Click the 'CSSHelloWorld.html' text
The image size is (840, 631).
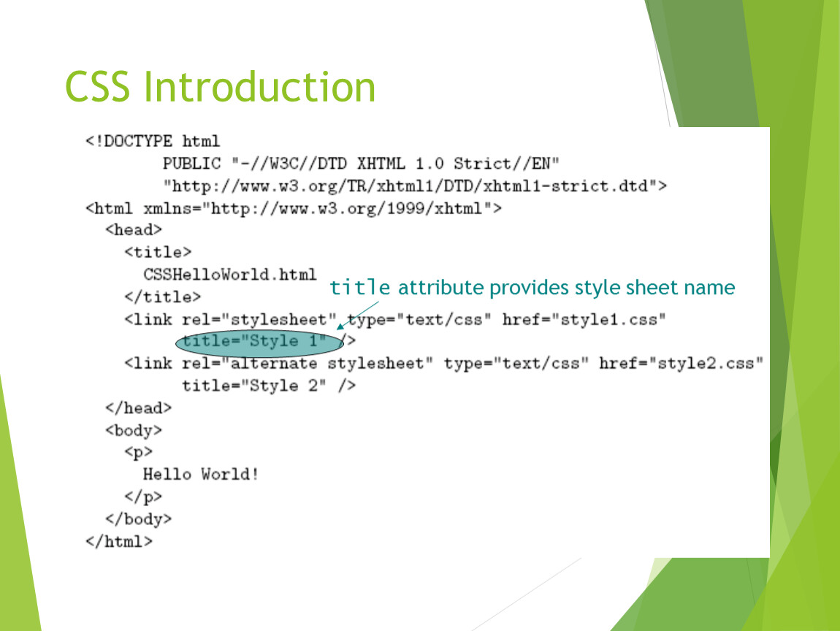pyautogui.click(x=230, y=275)
